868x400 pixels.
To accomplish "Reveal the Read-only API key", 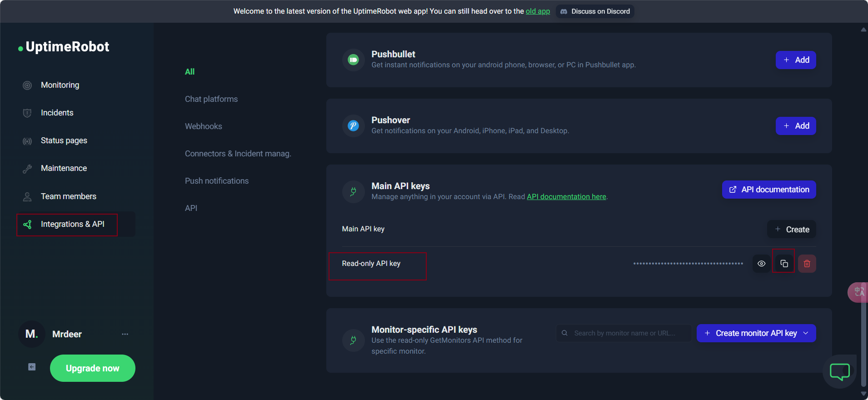I will 762,264.
